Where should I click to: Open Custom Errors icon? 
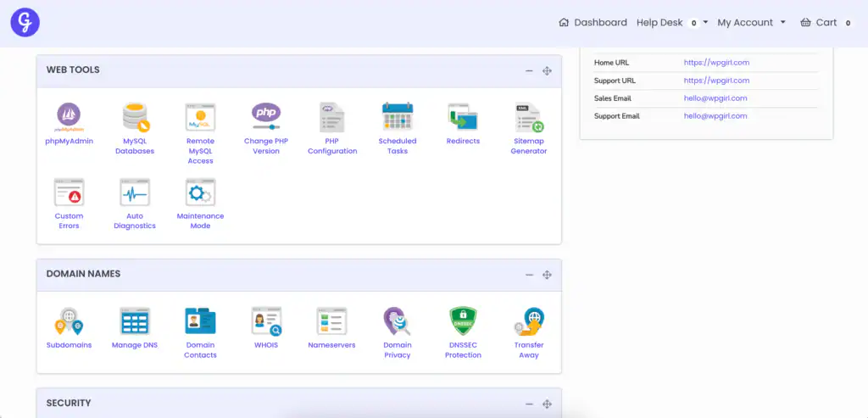pos(69,192)
